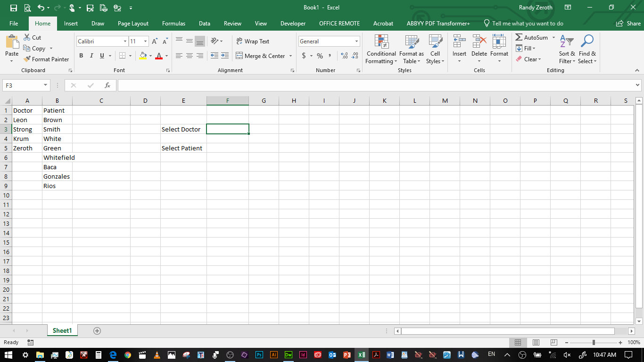Click the Insert Function fx button
The height and width of the screenshot is (362, 644).
107,85
